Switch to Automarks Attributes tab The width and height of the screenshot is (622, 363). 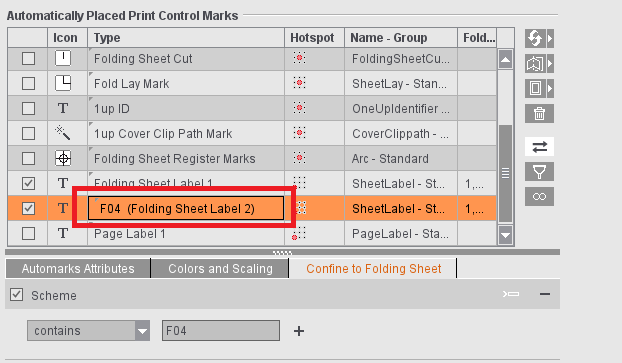pyautogui.click(x=78, y=269)
